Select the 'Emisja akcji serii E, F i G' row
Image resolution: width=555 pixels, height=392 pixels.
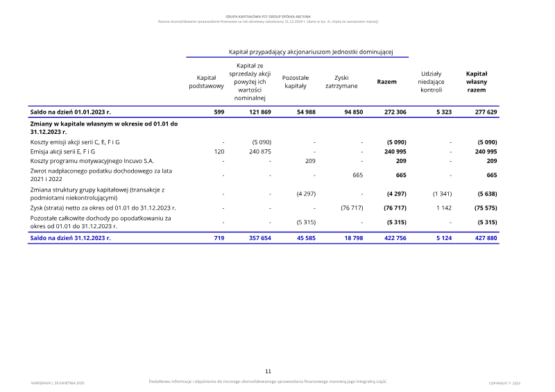coord(264,151)
